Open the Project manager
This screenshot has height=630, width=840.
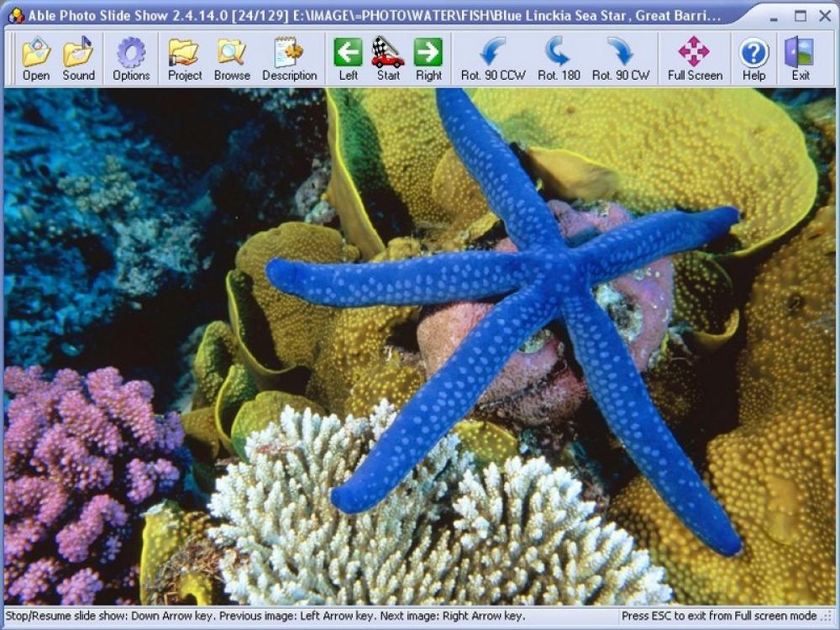(185, 55)
